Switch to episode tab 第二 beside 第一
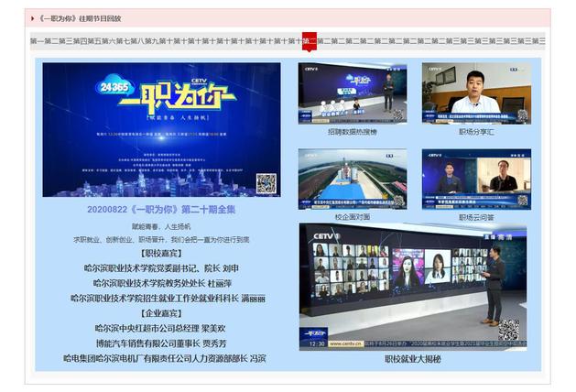Image resolution: width=576 pixels, height=392 pixels. (x=51, y=41)
